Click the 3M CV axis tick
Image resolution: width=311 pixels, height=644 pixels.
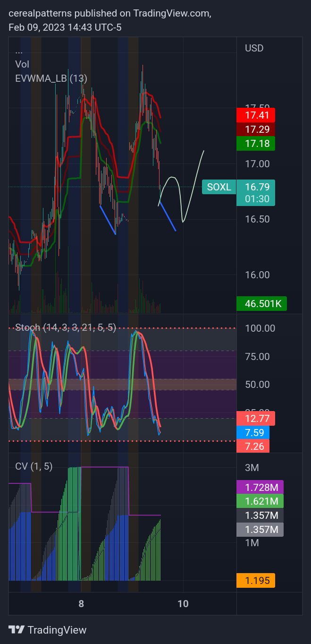252,468
